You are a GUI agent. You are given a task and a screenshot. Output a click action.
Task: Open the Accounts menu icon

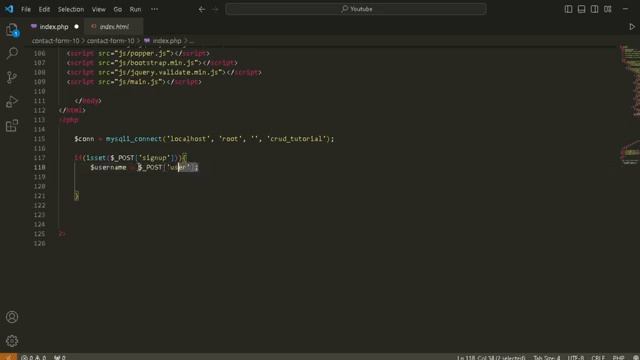[x=12, y=317]
